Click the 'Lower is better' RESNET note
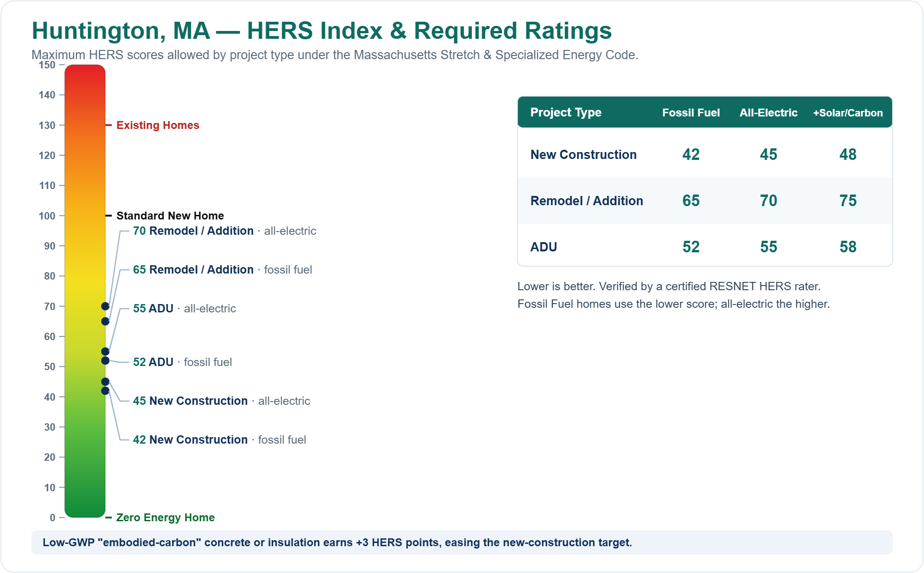 tap(669, 286)
